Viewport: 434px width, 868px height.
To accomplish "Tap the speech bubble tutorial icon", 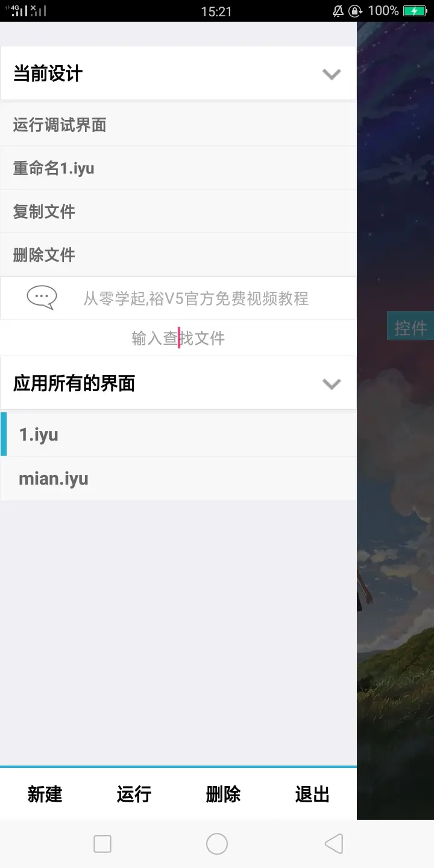I will (42, 298).
